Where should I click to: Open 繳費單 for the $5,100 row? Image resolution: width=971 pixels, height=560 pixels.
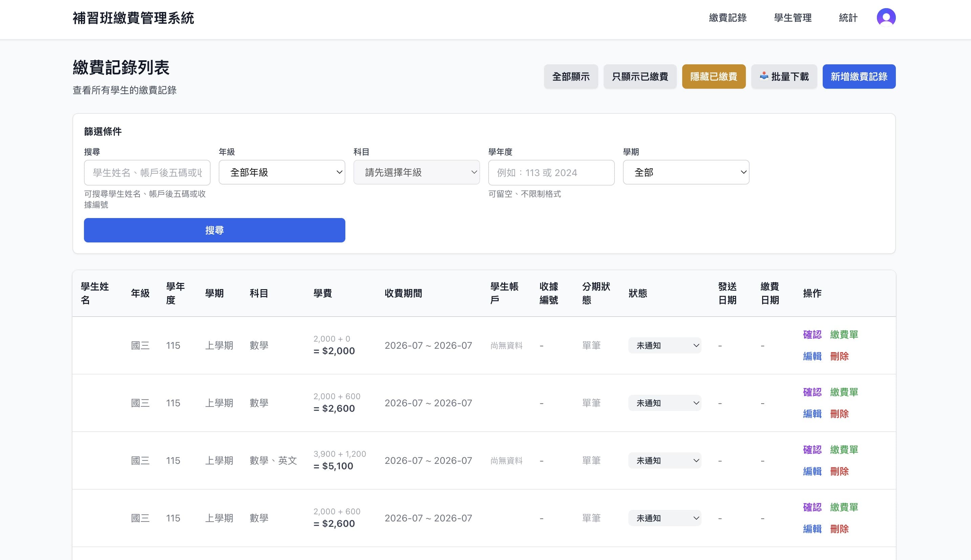click(x=844, y=450)
